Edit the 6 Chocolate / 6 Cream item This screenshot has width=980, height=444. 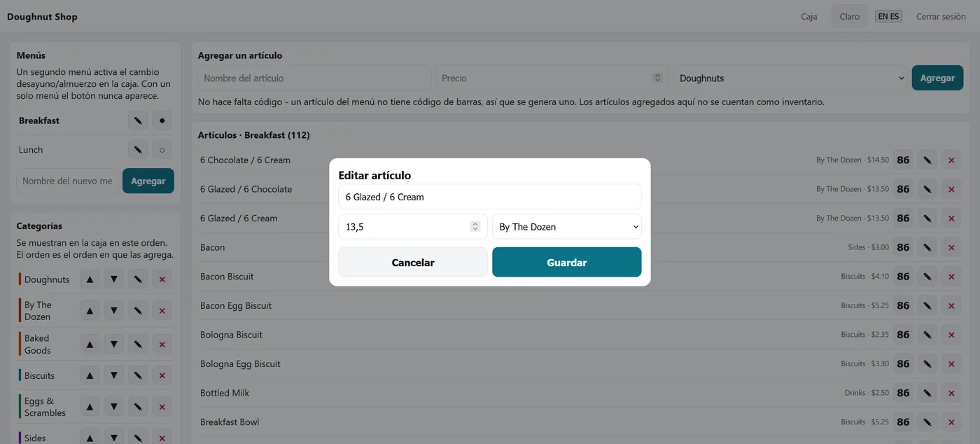[x=927, y=160]
